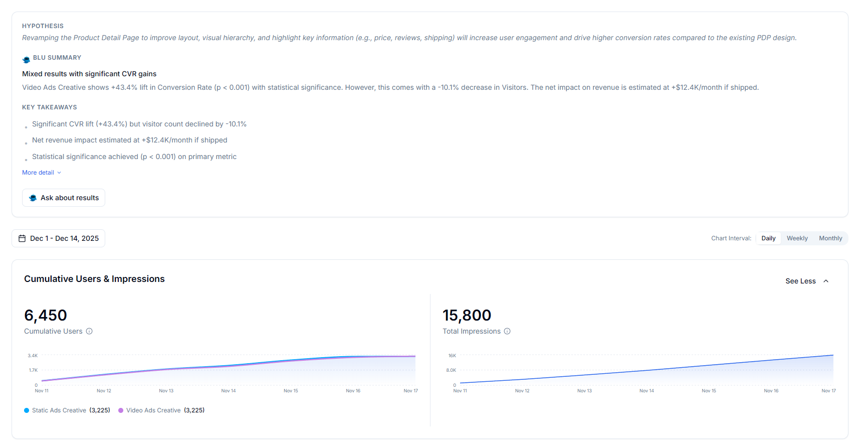This screenshot has height=441, width=868.
Task: Click the info icon next to Total Impressions
Action: [x=507, y=331]
